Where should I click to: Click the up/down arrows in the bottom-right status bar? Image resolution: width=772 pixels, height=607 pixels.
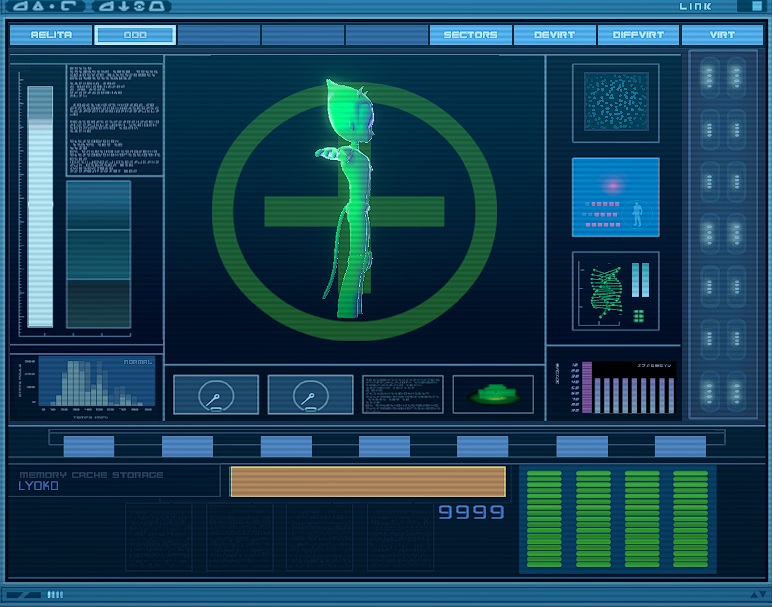(758, 595)
